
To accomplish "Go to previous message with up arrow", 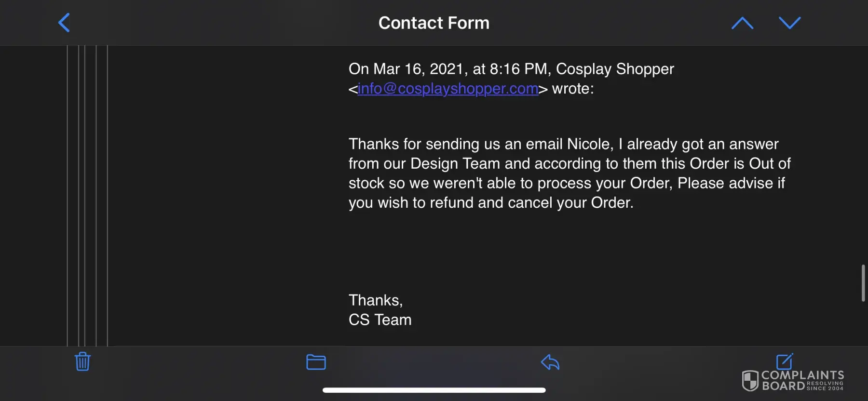I will (x=742, y=23).
